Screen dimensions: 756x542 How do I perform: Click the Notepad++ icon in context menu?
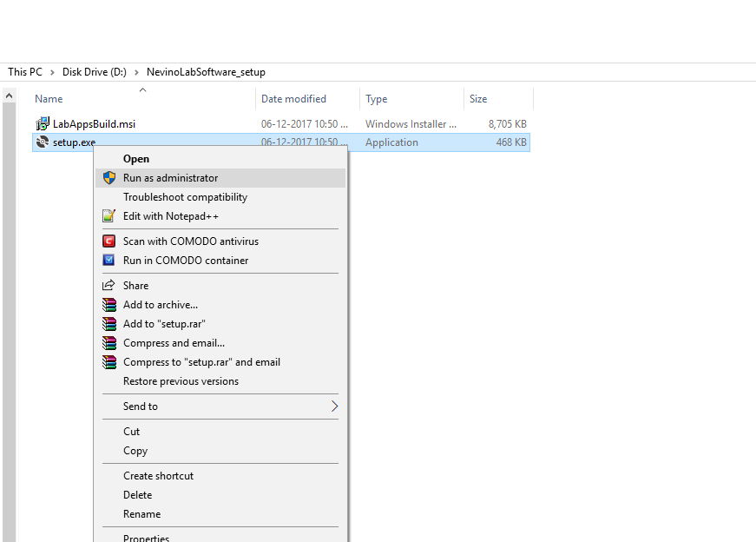108,216
